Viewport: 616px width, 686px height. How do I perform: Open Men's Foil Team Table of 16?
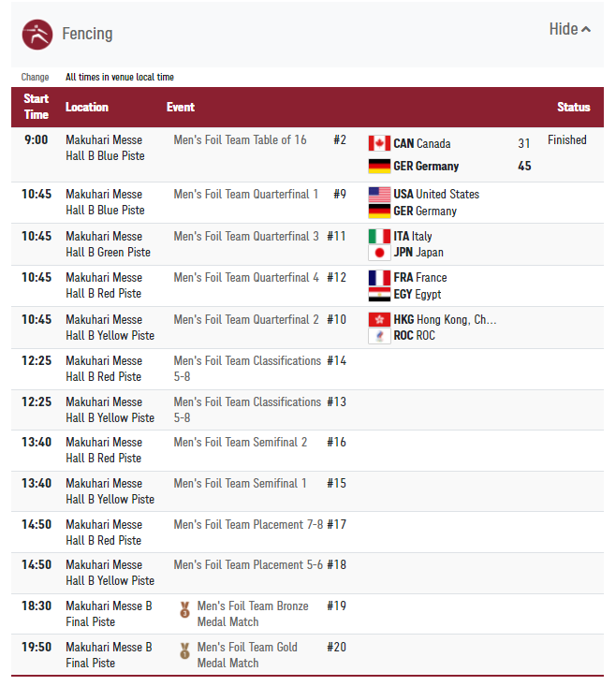[240, 140]
